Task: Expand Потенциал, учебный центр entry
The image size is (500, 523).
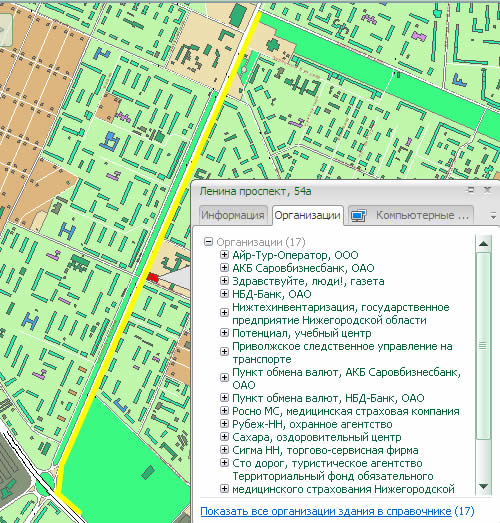Action: [224, 333]
